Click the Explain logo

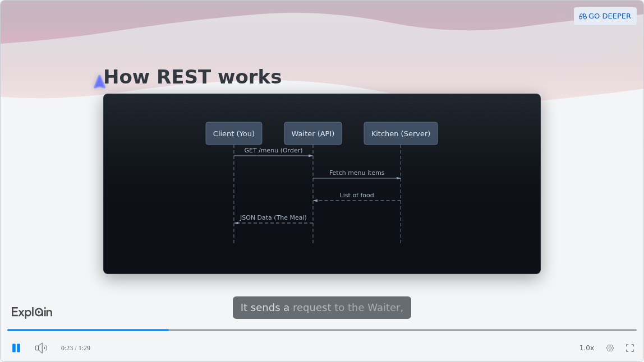click(x=31, y=312)
